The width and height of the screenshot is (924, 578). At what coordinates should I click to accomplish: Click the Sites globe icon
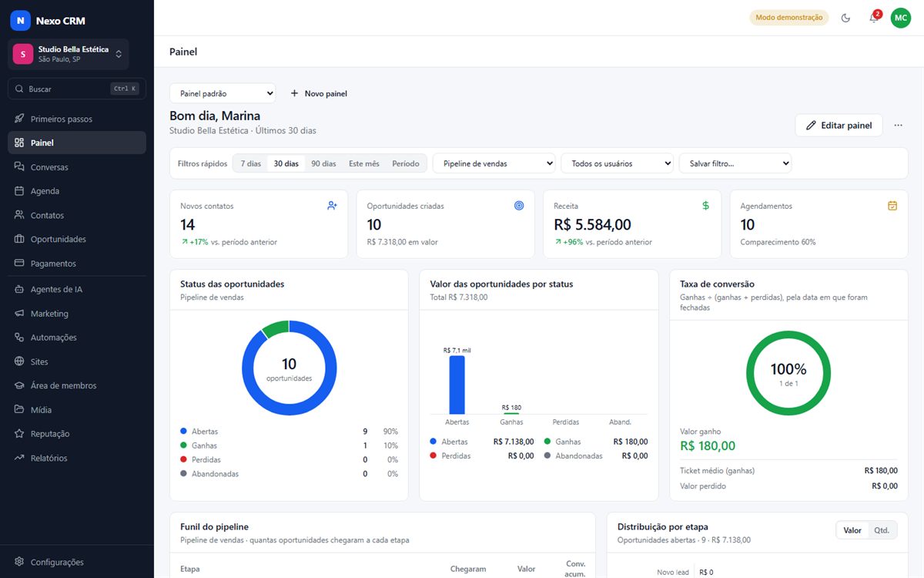point(19,361)
